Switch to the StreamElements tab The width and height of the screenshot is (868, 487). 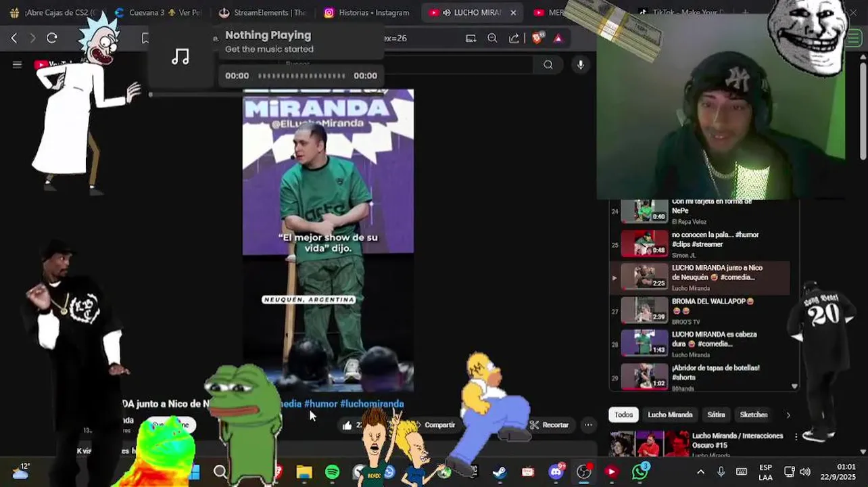point(262,12)
